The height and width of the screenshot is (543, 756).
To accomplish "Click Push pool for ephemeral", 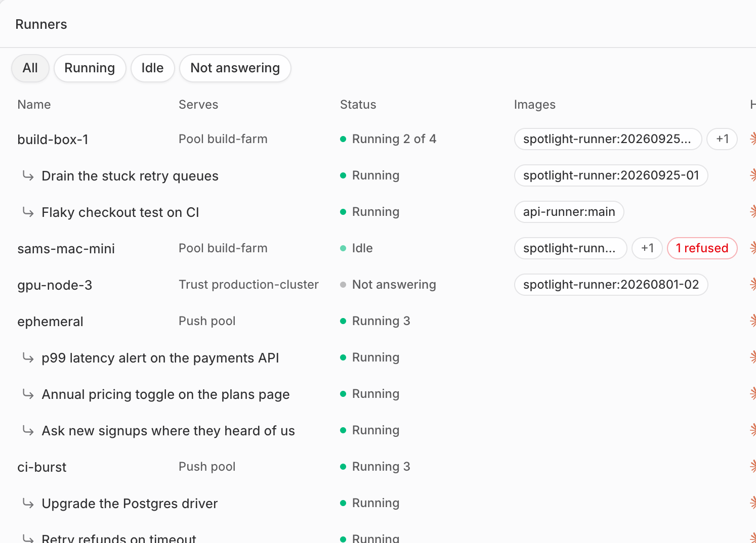I will click(207, 321).
